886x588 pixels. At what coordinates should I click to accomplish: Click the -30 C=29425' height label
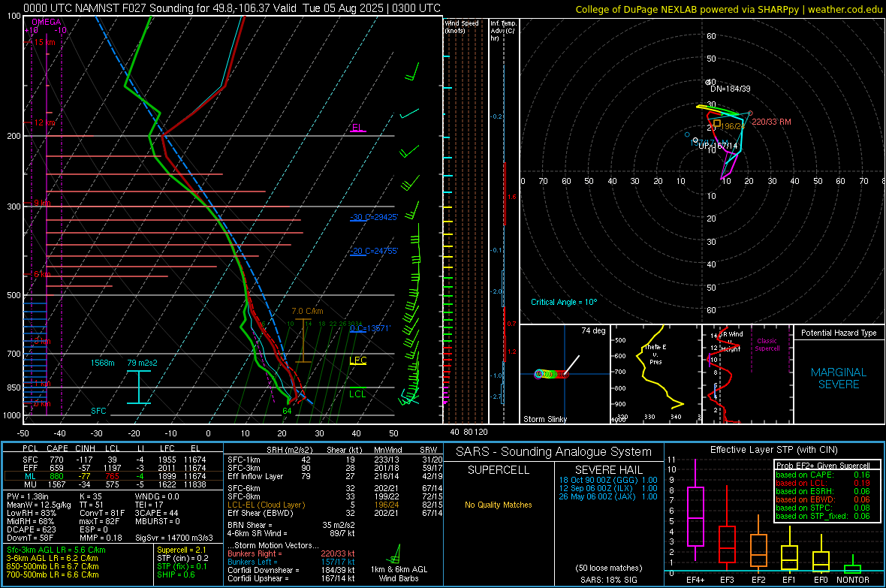pos(374,217)
